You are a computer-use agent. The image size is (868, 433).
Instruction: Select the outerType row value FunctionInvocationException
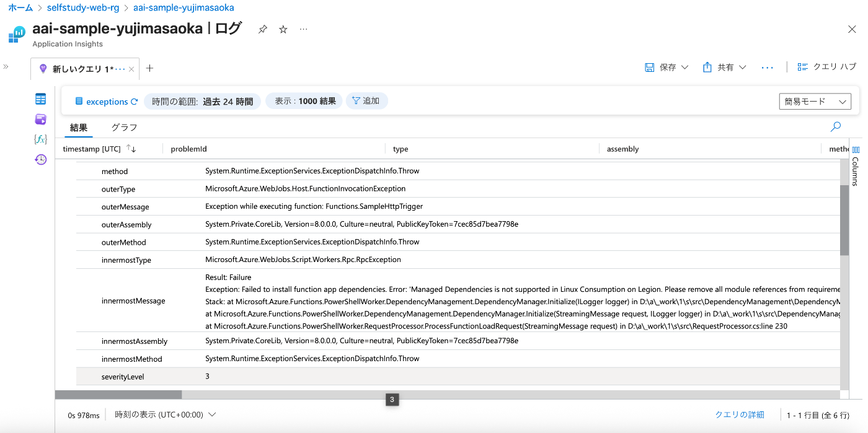(305, 188)
